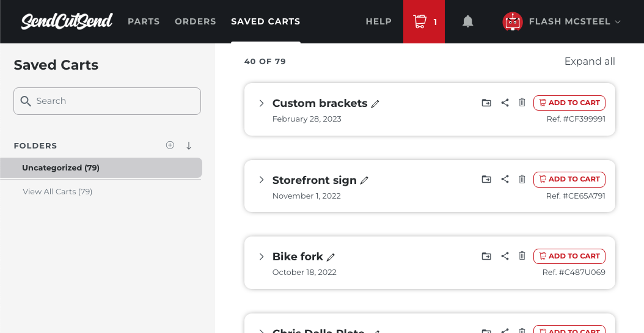Add a new folder
The image size is (644, 333).
[170, 145]
